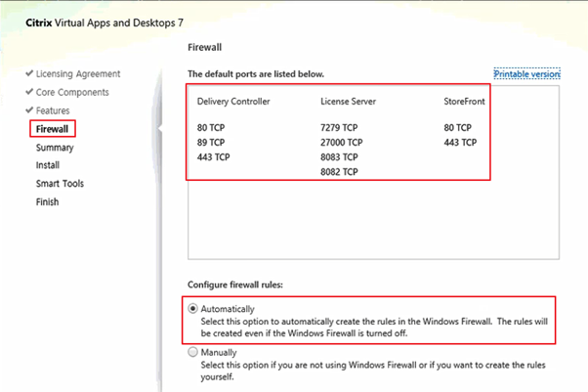Click the StoreFront column header
This screenshot has height=392, width=588.
(x=464, y=102)
